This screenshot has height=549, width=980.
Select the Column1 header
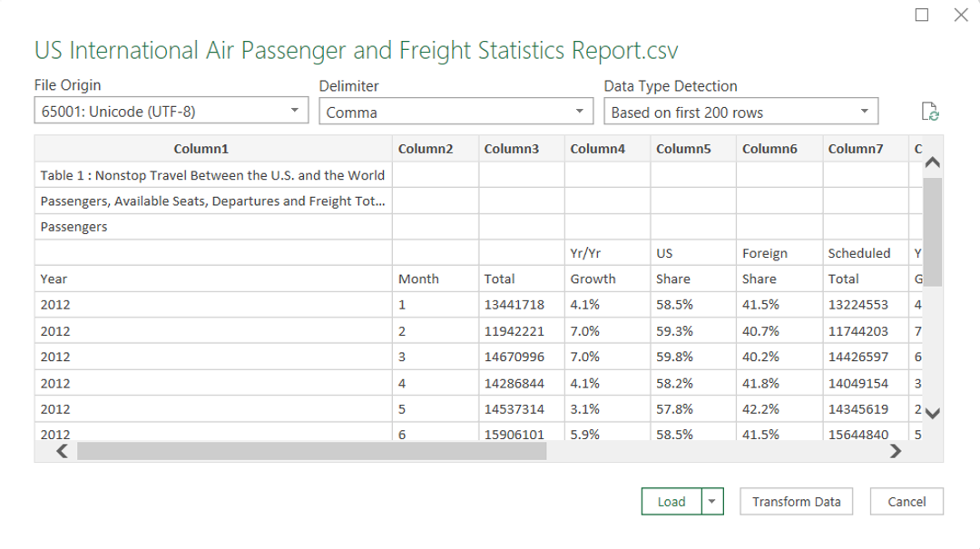(x=201, y=149)
